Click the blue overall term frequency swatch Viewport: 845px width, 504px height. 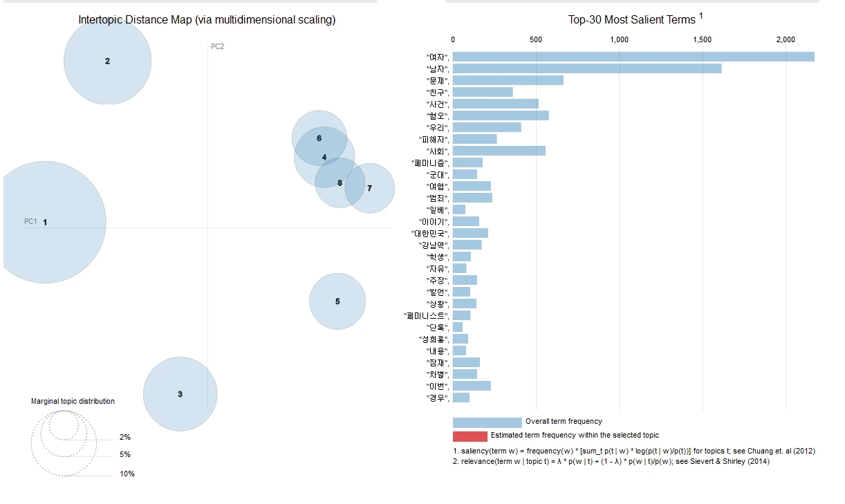[488, 422]
